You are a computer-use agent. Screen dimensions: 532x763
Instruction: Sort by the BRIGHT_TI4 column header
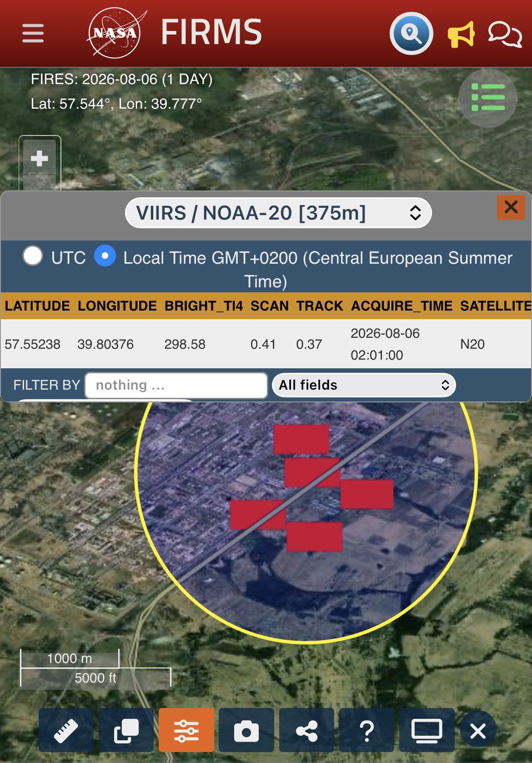click(204, 306)
